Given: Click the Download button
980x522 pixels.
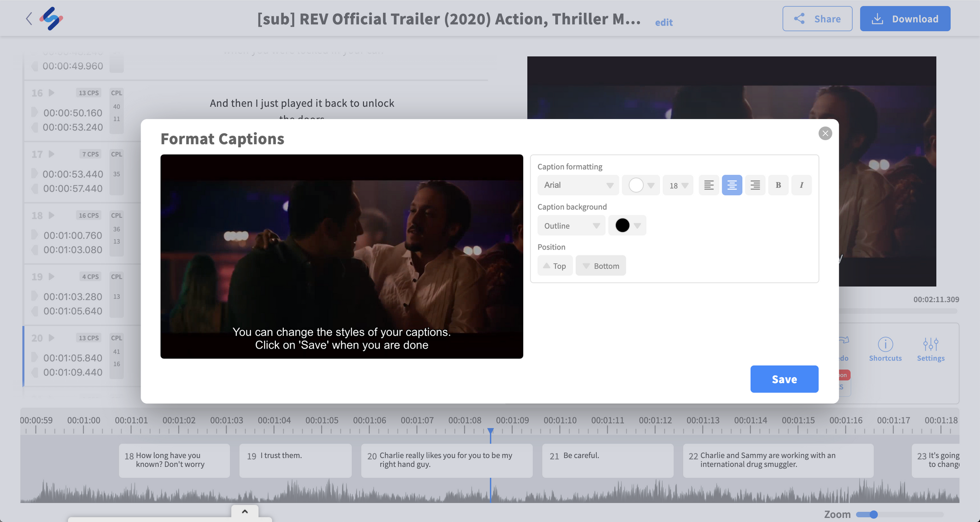Looking at the screenshot, I should click(x=905, y=19).
